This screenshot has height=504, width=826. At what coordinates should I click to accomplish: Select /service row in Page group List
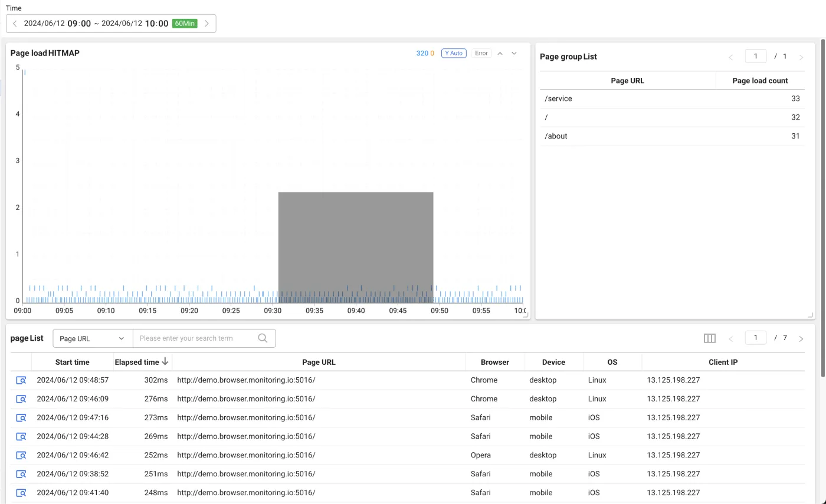pyautogui.click(x=672, y=98)
